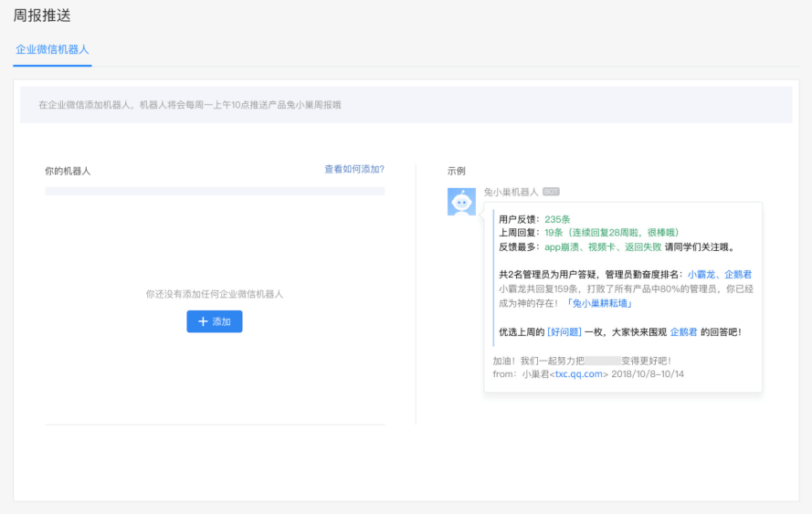Click the 示例 section heading

pyautogui.click(x=456, y=171)
